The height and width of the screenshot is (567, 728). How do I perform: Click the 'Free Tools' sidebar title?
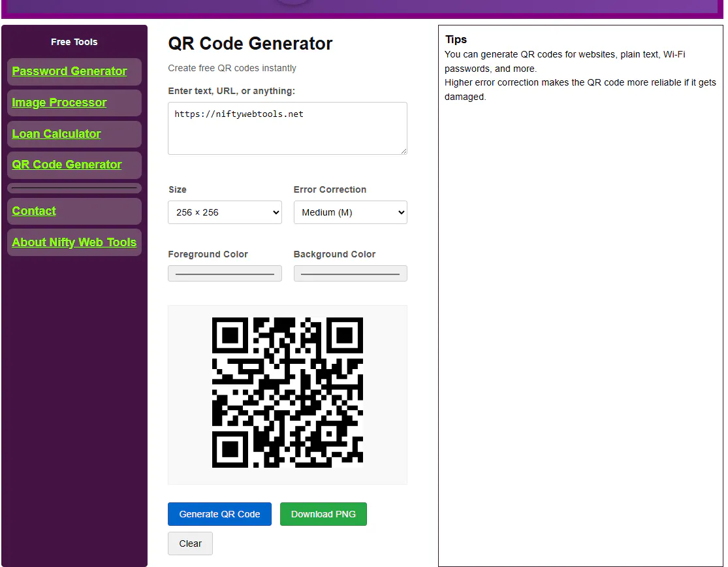(74, 42)
